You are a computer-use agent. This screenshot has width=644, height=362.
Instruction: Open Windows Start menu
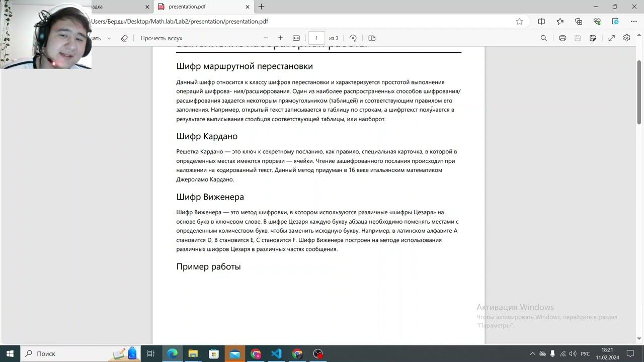coord(10,353)
